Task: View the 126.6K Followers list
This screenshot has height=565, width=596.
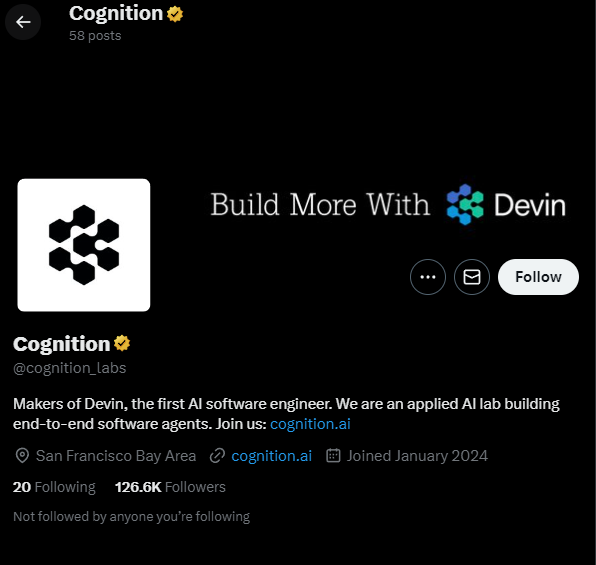Action: pos(170,487)
